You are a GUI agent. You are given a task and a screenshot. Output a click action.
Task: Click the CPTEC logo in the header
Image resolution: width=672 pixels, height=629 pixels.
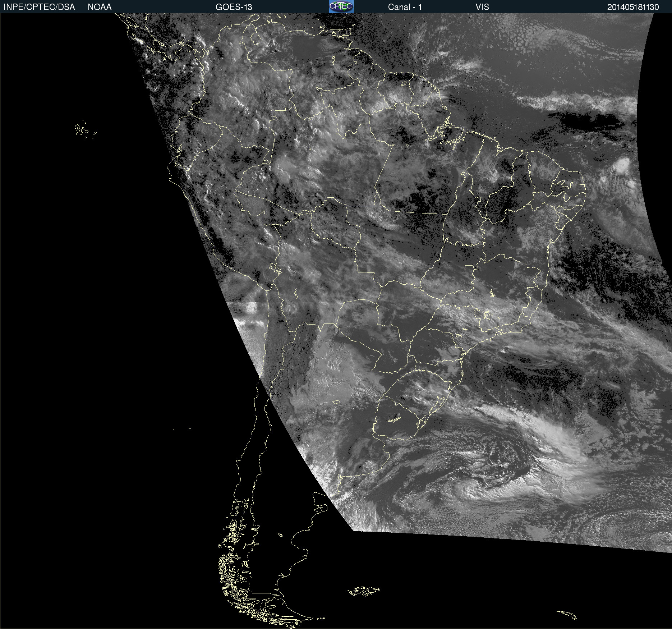point(341,6)
